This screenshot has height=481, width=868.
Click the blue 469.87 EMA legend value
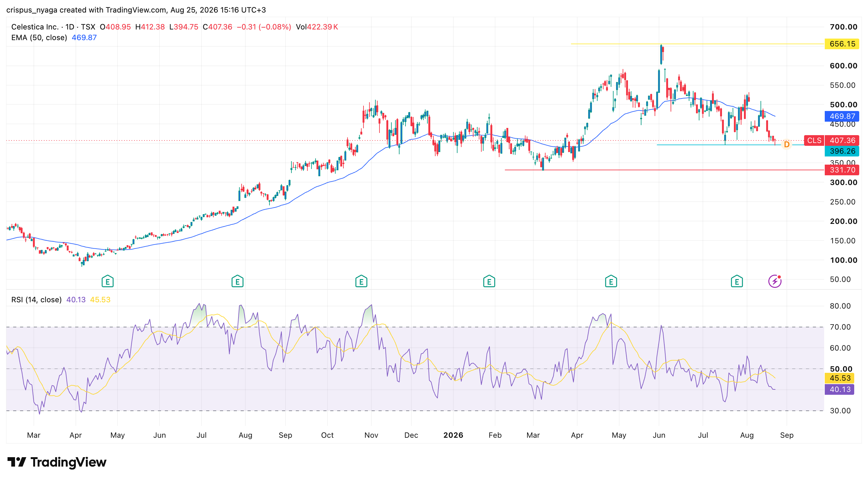click(x=84, y=38)
